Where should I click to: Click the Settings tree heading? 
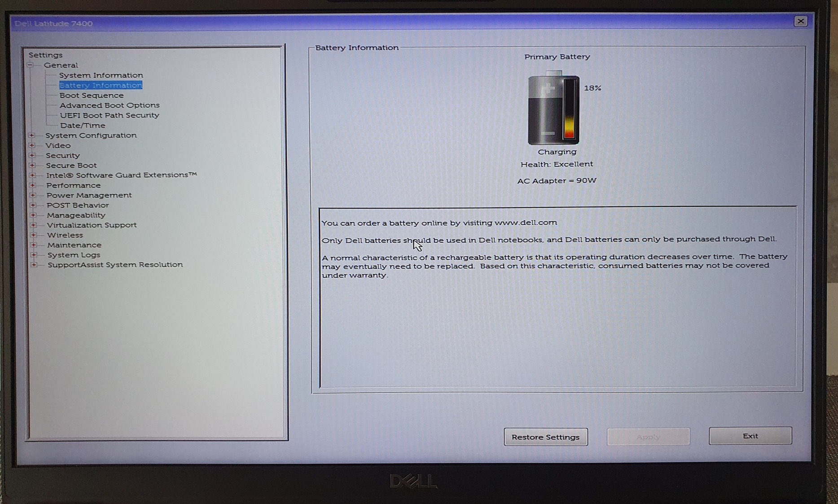coord(46,55)
